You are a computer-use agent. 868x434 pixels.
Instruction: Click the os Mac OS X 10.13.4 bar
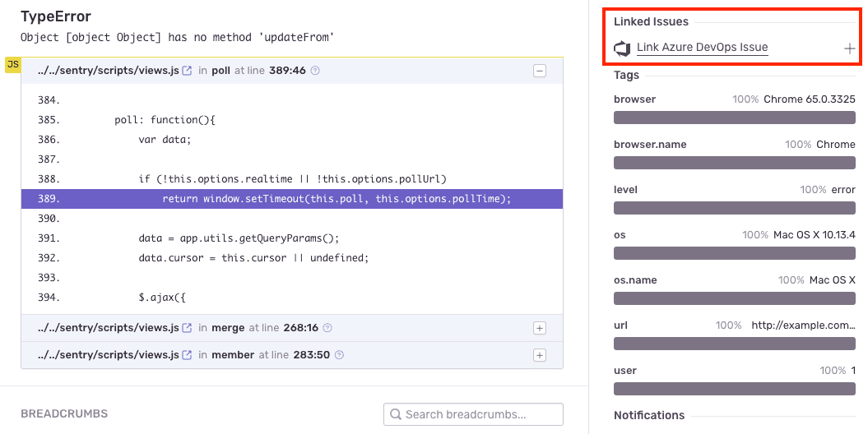[734, 253]
